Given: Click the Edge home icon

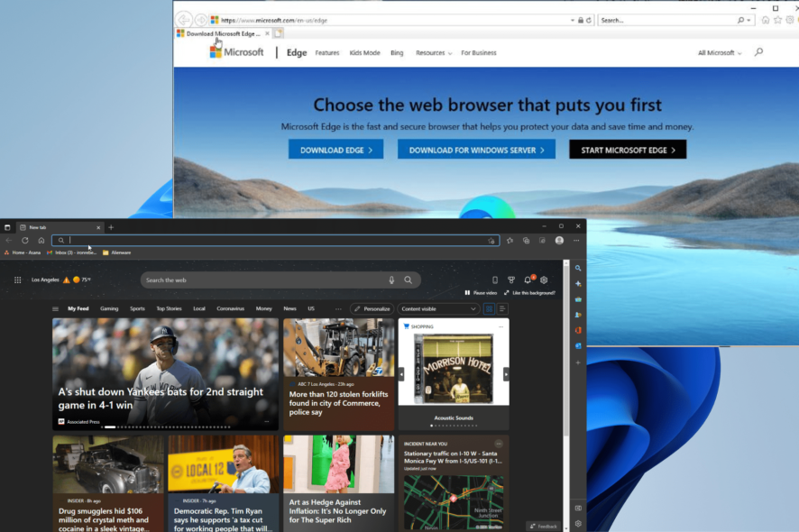Looking at the screenshot, I should pos(41,241).
